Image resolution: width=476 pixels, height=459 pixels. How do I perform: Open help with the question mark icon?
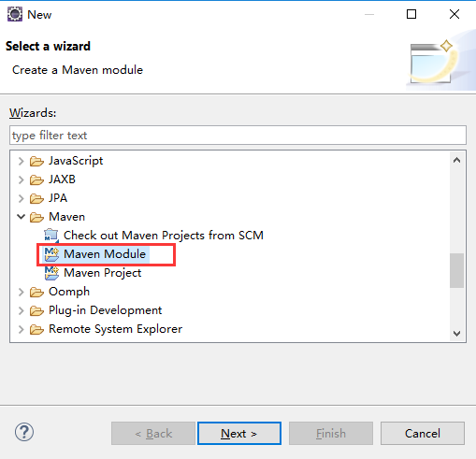pyautogui.click(x=24, y=432)
